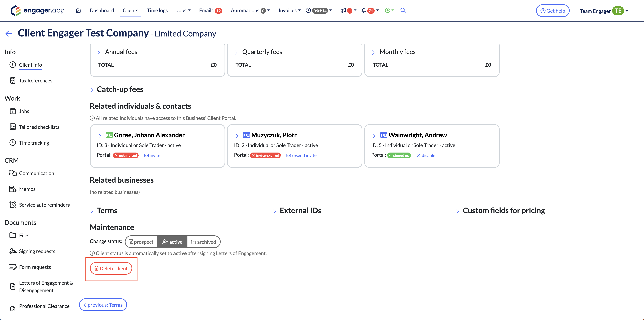Open the Time logs menu item

coord(157,10)
